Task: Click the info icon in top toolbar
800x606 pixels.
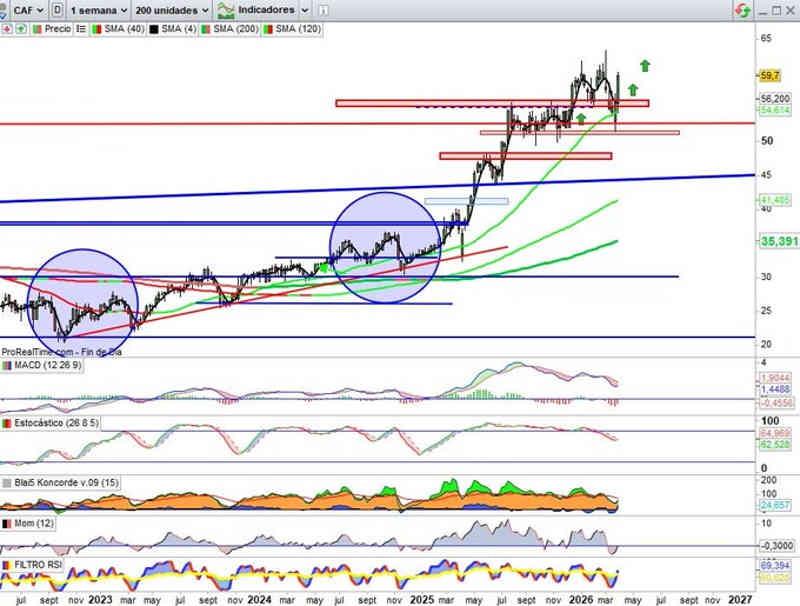Action: click(324, 9)
